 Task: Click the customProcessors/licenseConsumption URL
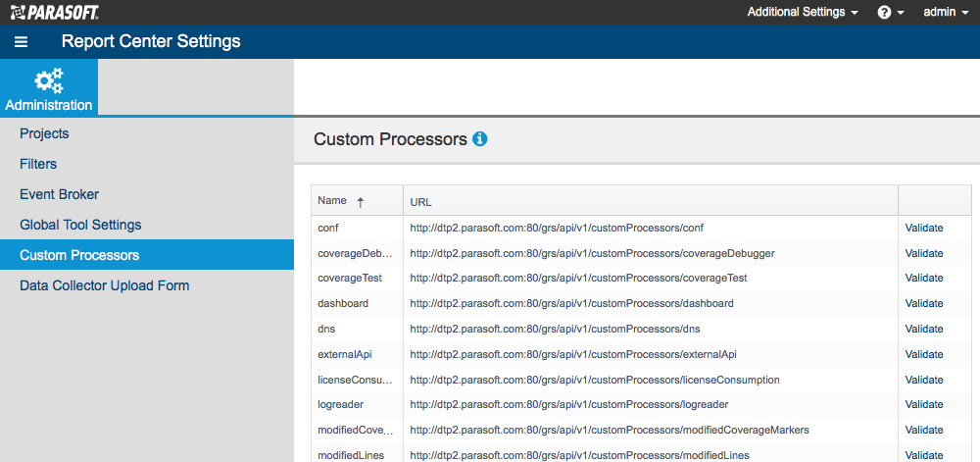[595, 380]
